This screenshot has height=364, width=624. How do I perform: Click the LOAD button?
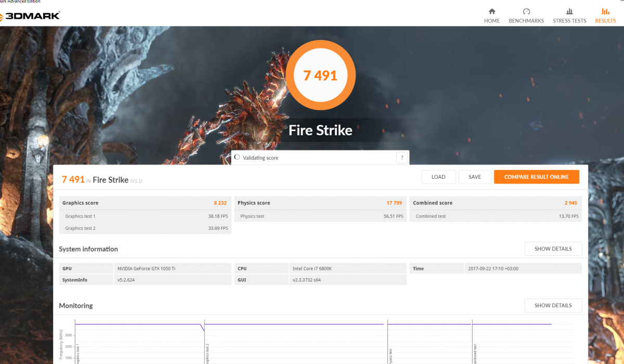click(438, 177)
